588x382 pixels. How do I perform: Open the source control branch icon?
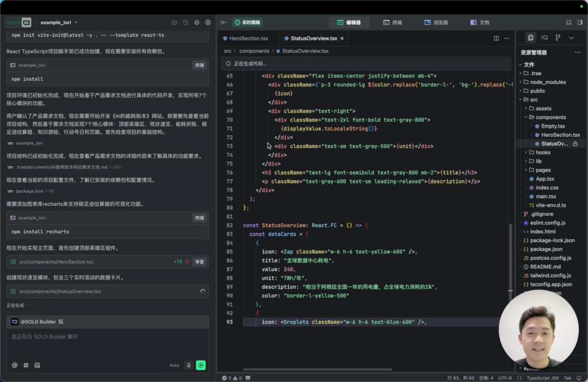[x=558, y=38]
